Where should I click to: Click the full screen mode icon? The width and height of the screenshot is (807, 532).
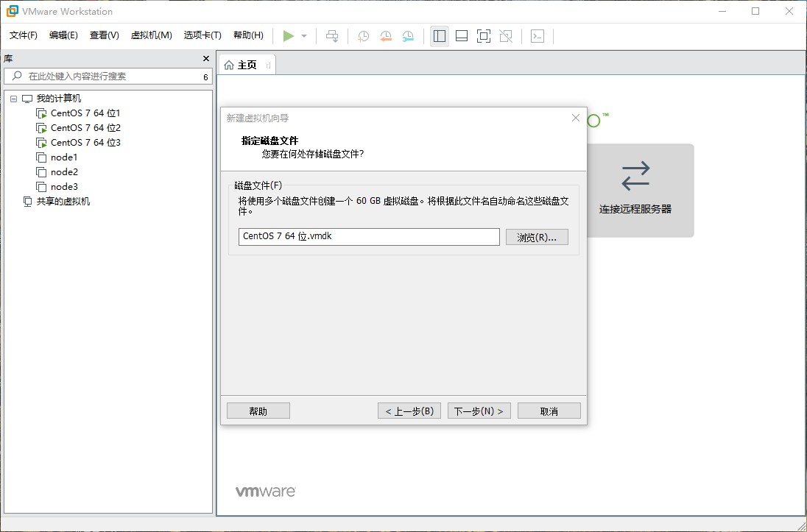(x=484, y=36)
